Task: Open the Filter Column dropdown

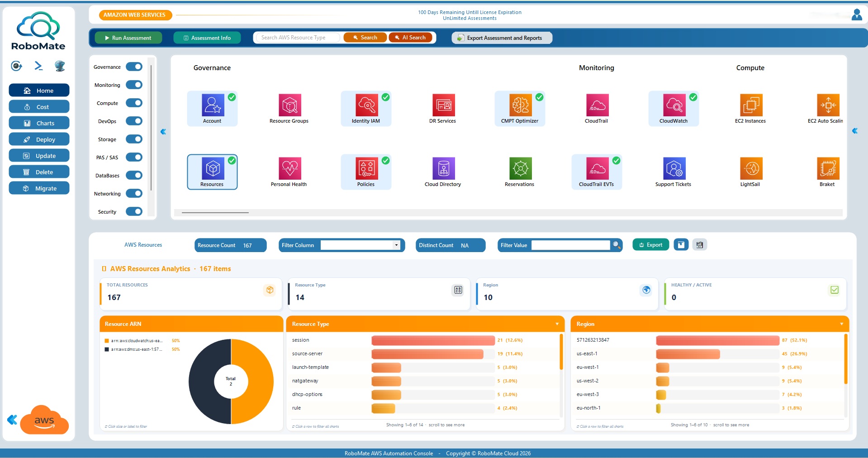Action: (360, 245)
